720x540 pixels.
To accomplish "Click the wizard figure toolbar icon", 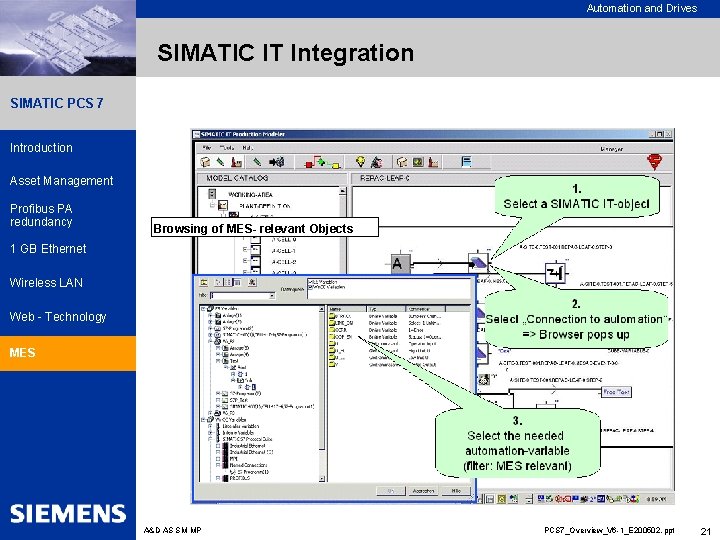I will point(377,162).
